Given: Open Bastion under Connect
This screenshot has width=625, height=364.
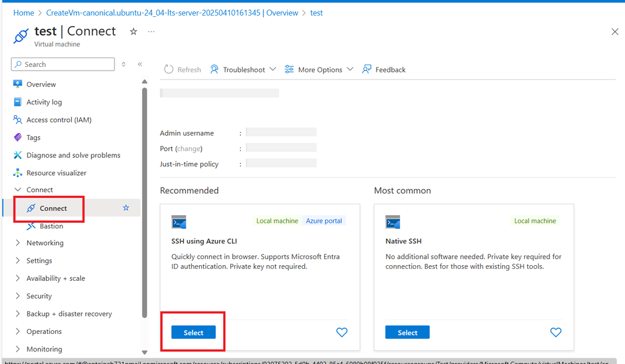Looking at the screenshot, I should pos(51,226).
